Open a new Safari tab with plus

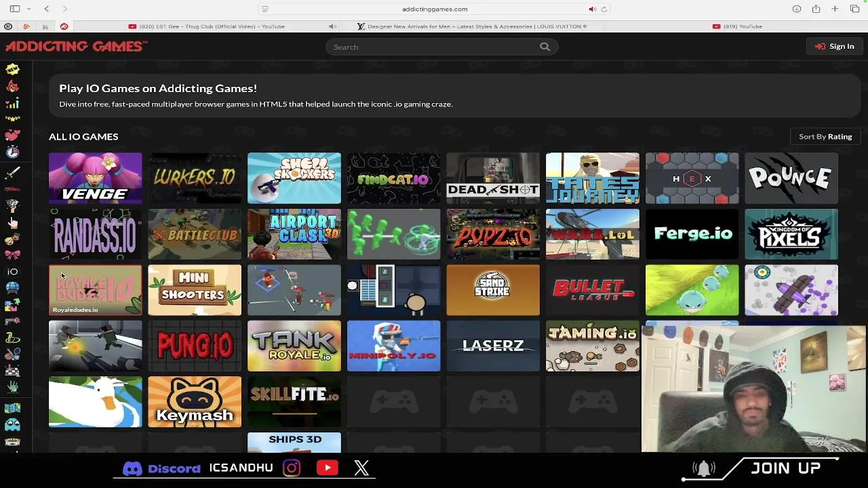point(835,9)
